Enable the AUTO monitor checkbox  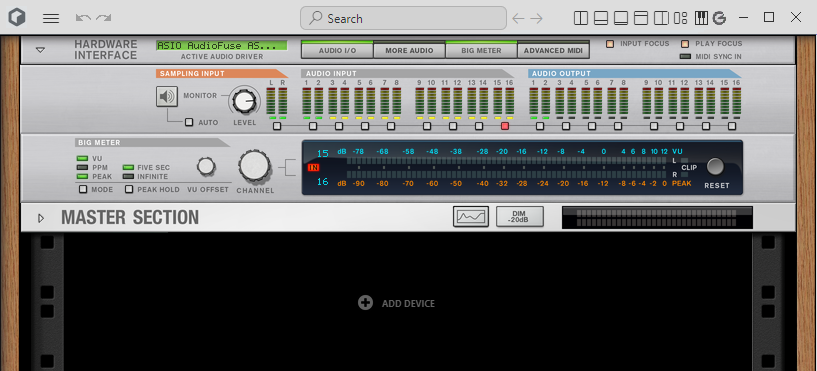[189, 122]
